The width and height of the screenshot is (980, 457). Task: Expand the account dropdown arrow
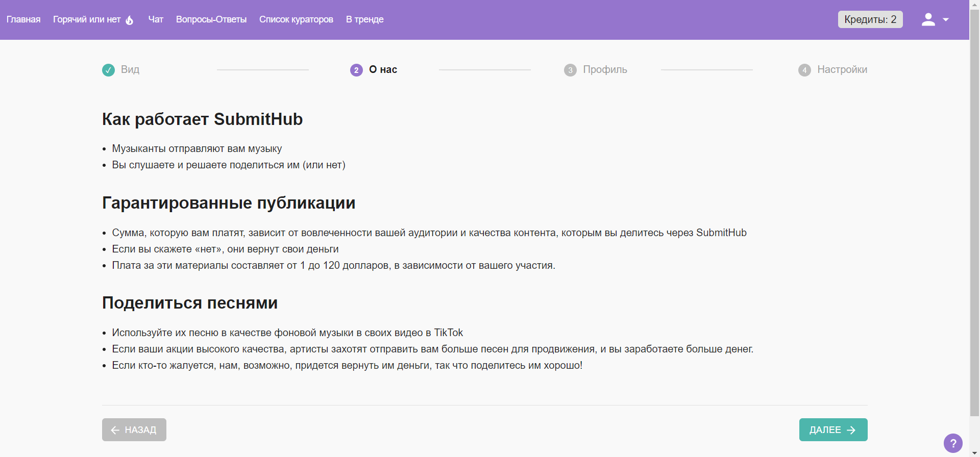click(x=946, y=20)
